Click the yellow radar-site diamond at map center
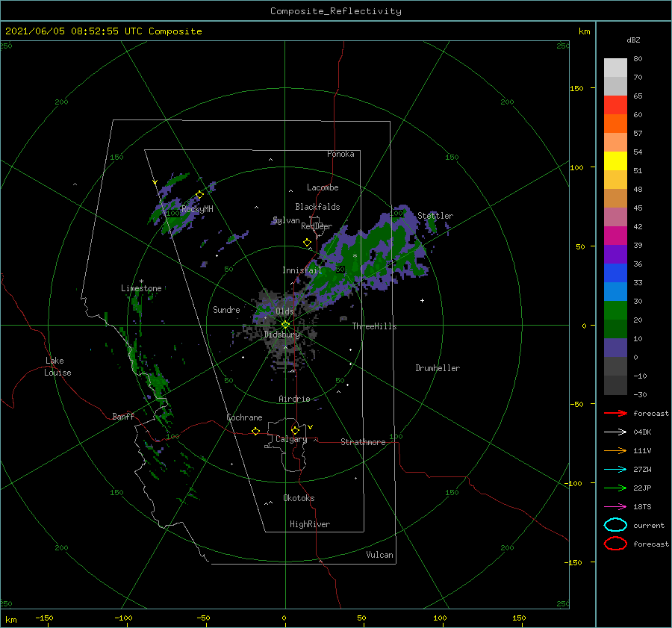Image resolution: width=672 pixels, height=628 pixels. pyautogui.click(x=285, y=325)
